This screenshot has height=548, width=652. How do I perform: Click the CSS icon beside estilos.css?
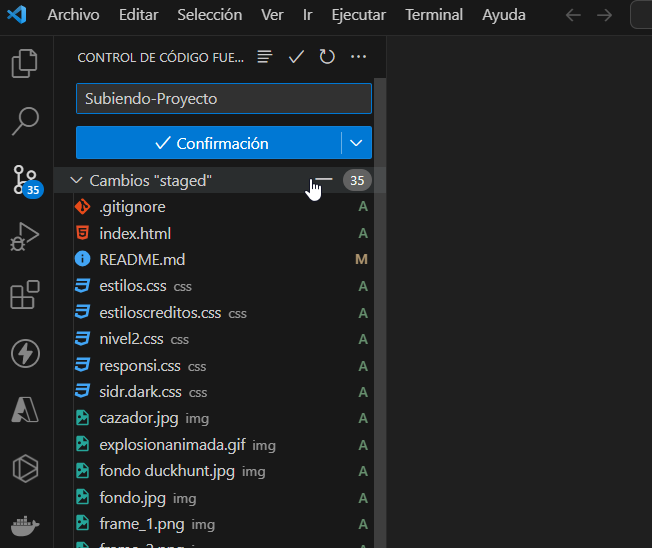[x=82, y=286]
